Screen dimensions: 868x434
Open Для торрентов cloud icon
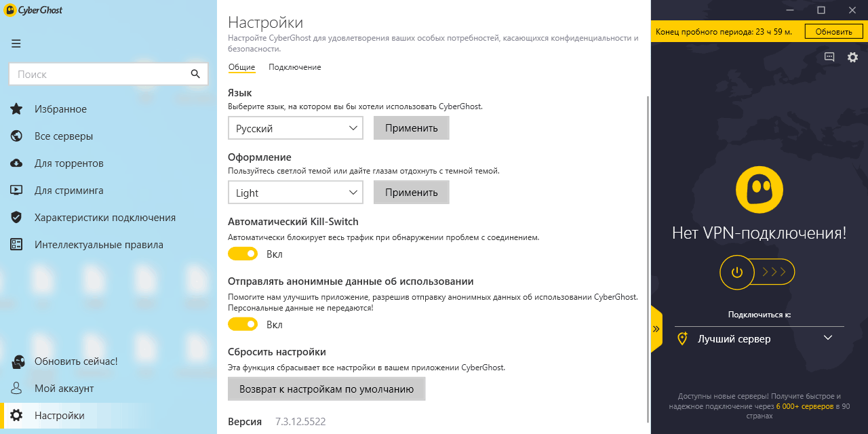click(x=17, y=163)
